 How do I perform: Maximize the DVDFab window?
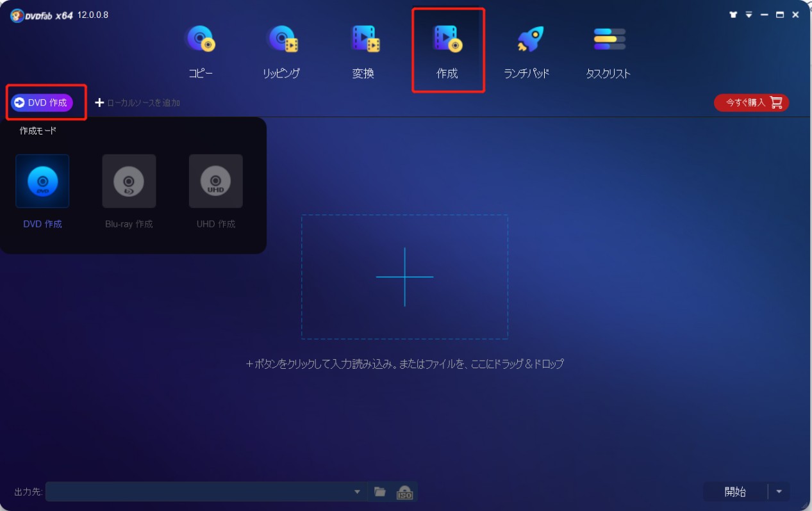point(780,15)
